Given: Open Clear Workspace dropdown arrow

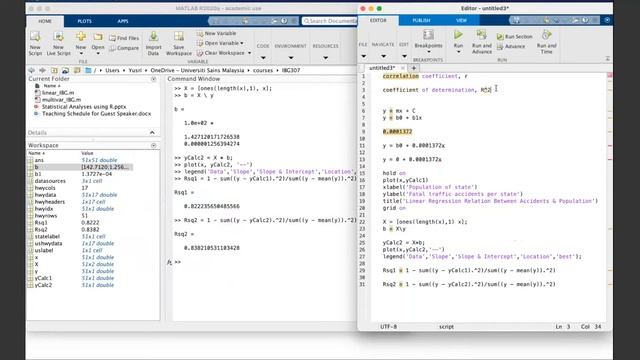Looking at the screenshot, I should pos(249,53).
